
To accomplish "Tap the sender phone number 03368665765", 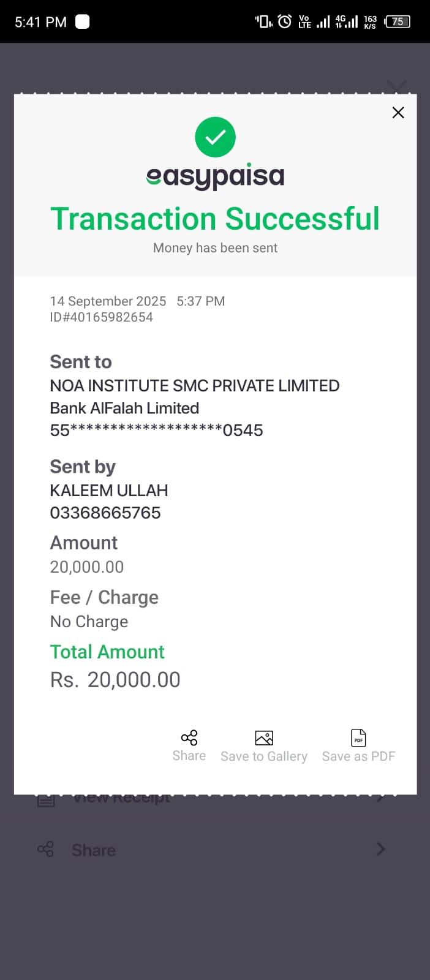I will (105, 513).
